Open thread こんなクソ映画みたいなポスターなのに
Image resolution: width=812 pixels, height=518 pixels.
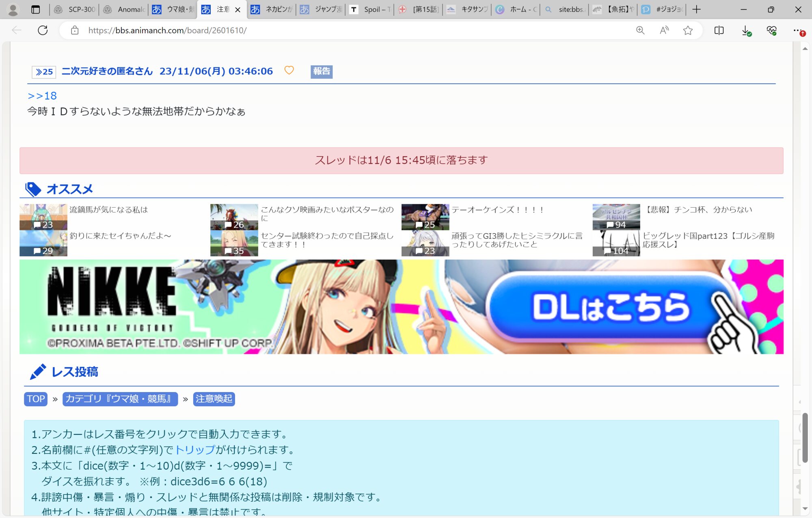coord(327,214)
